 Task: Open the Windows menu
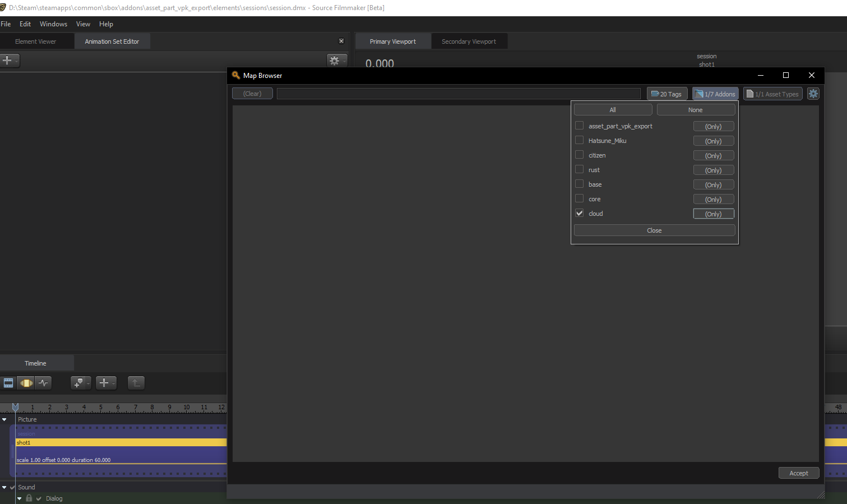53,24
